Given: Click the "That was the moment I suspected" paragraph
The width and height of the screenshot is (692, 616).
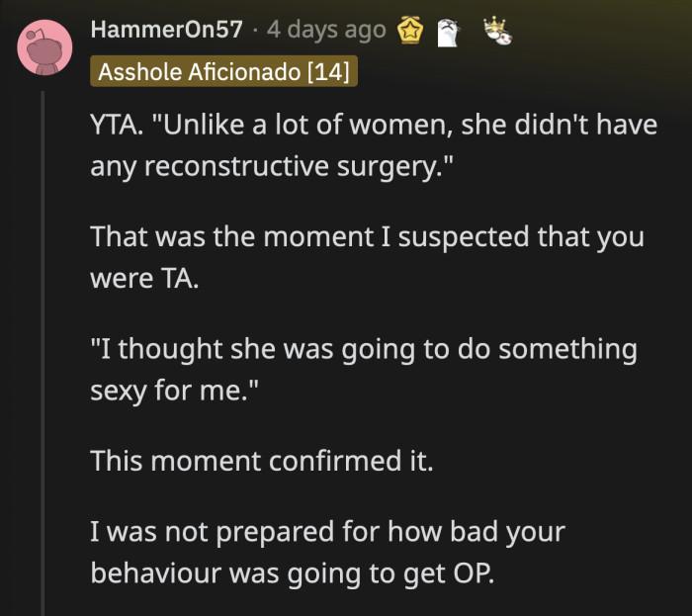Looking at the screenshot, I should point(367,257).
